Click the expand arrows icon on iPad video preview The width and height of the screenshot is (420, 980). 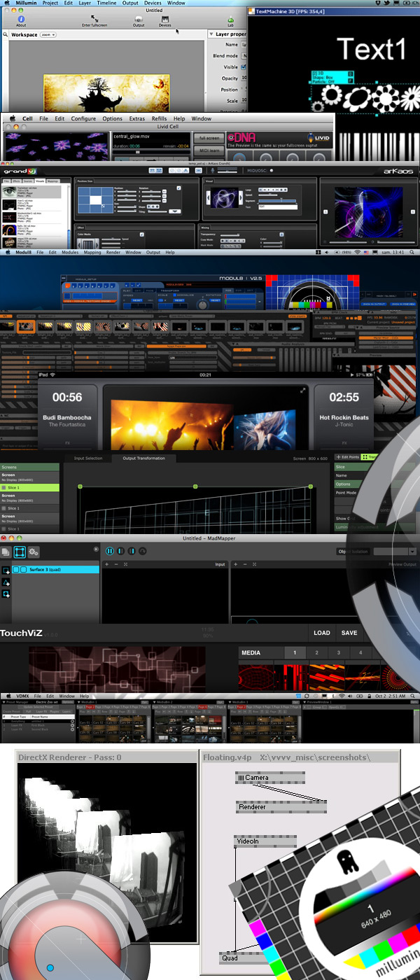pyautogui.click(x=303, y=391)
